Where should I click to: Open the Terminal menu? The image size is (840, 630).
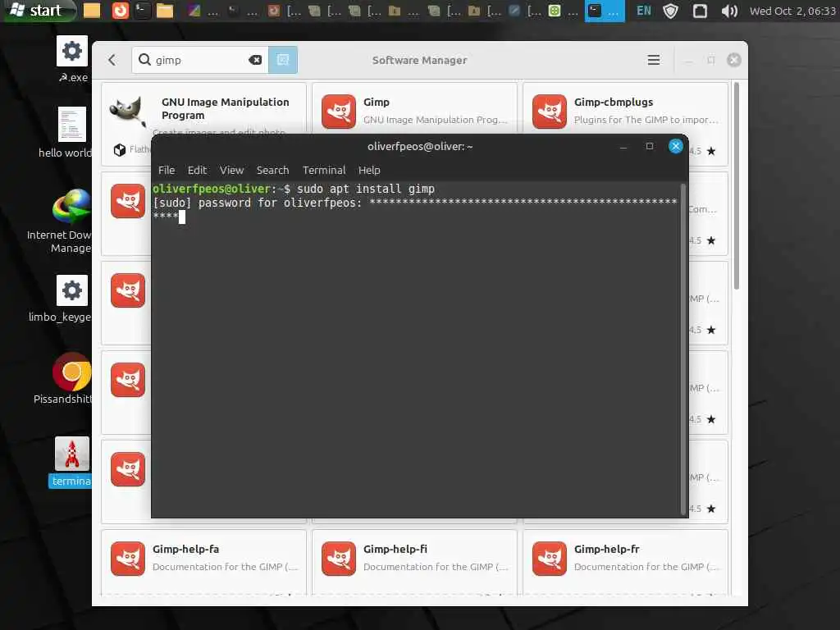pyautogui.click(x=324, y=171)
